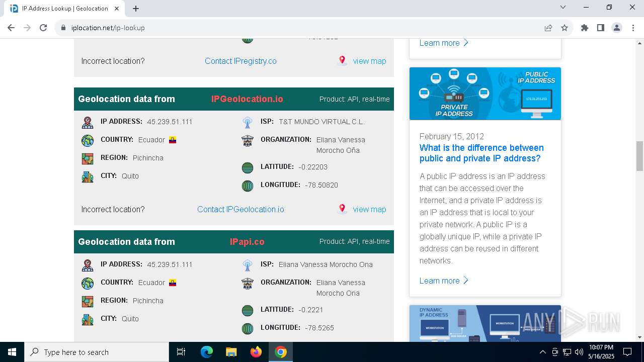Click IP address icon in IPapi.co section
The width and height of the screenshot is (644, 362).
(88, 265)
